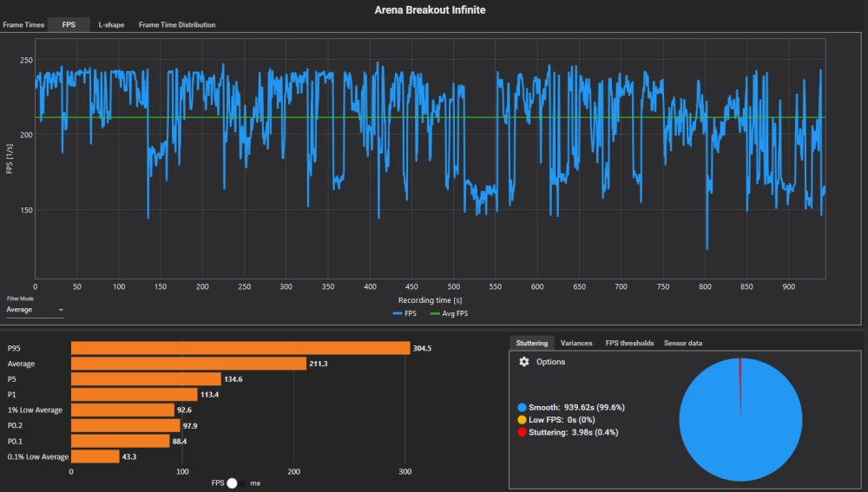Click the red Stuttering legend dot
The width and height of the screenshot is (868, 492).
[521, 431]
